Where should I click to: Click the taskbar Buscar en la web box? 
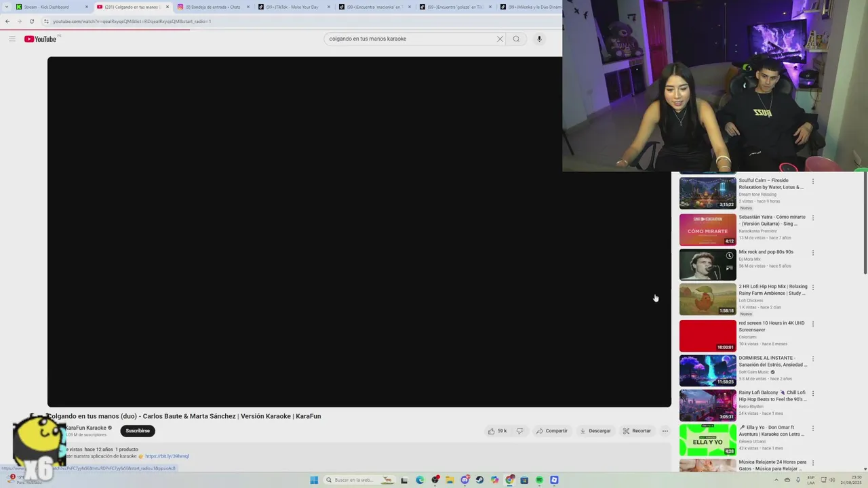tap(359, 480)
